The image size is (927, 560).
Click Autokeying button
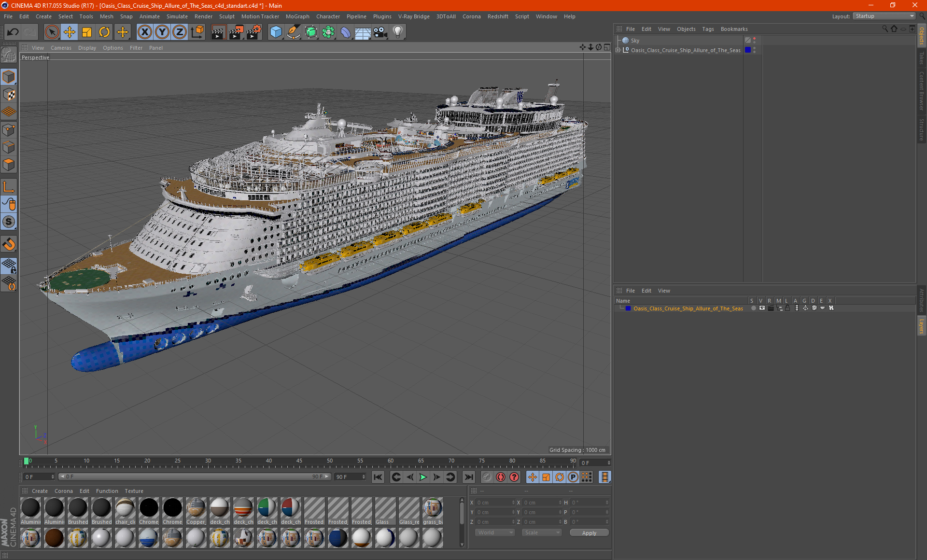tap(501, 477)
